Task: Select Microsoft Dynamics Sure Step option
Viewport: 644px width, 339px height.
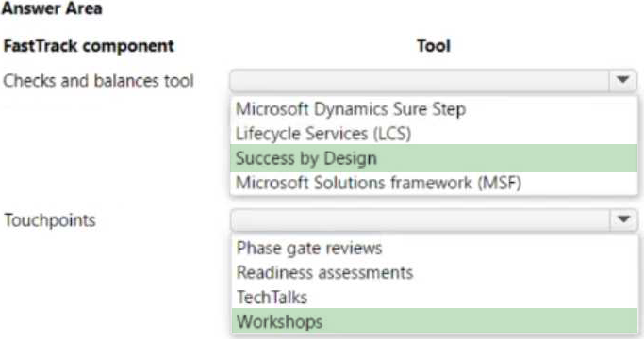Action: (x=434, y=109)
